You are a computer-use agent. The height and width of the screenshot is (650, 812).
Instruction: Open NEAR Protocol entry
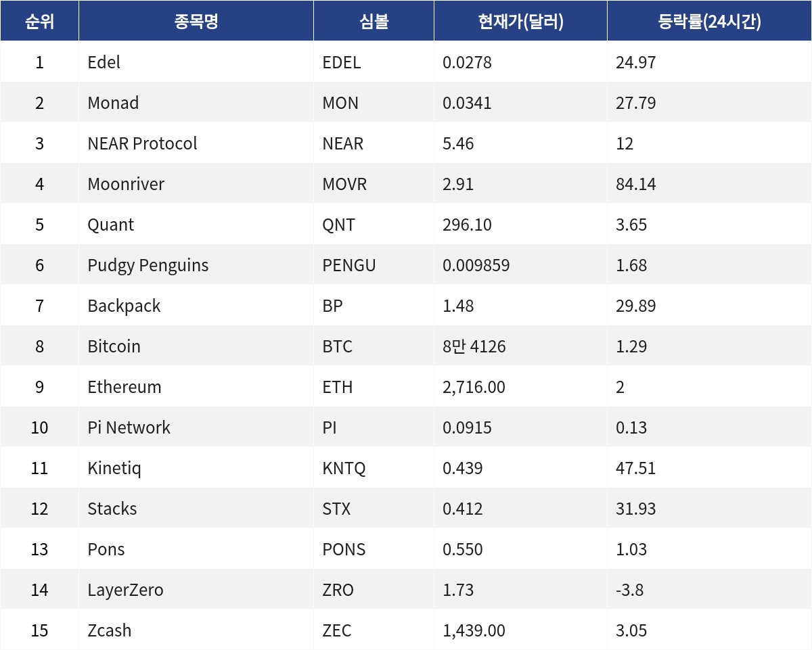(x=142, y=143)
